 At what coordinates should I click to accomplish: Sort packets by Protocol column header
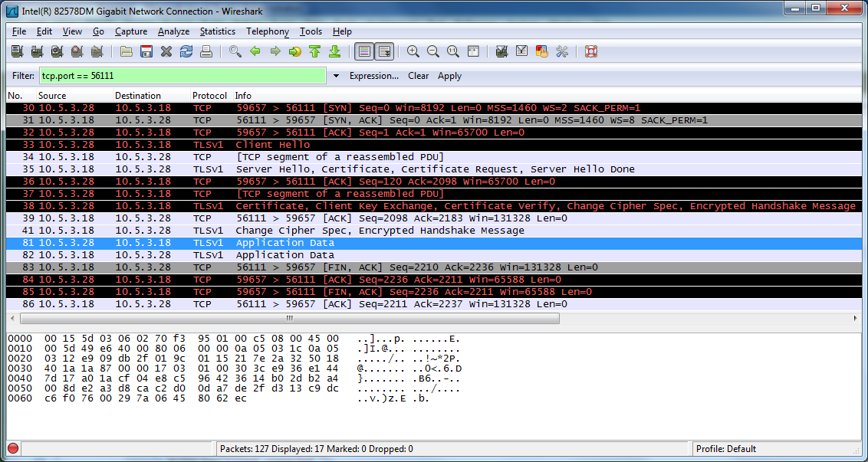coord(212,96)
